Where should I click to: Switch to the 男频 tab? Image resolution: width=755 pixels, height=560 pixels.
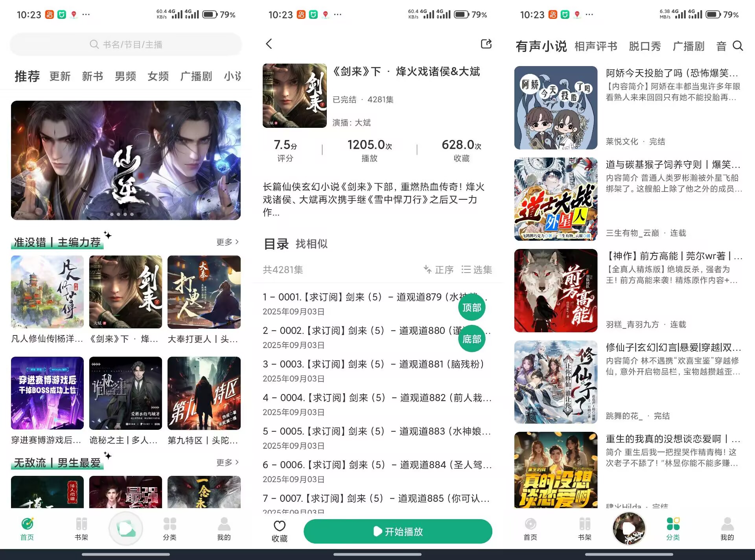125,76
